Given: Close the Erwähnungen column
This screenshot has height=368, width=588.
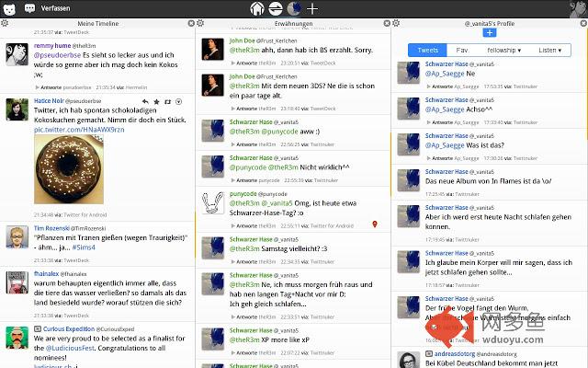Looking at the screenshot, I should (387, 23).
